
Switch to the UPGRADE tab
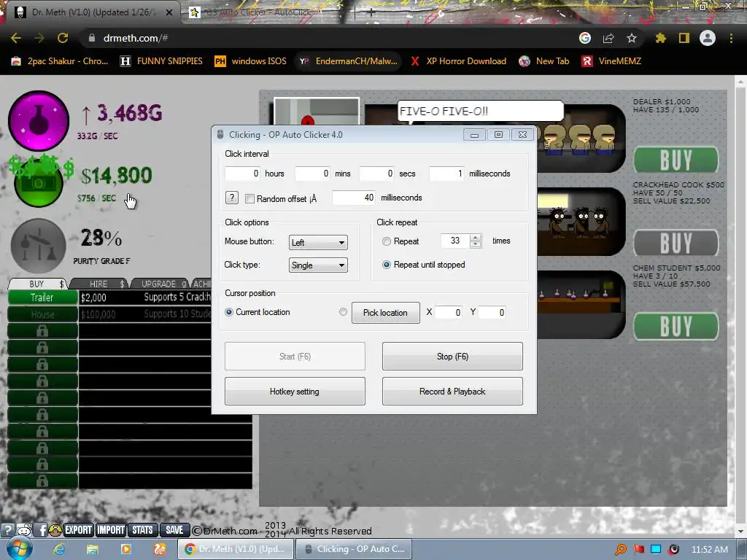(159, 284)
